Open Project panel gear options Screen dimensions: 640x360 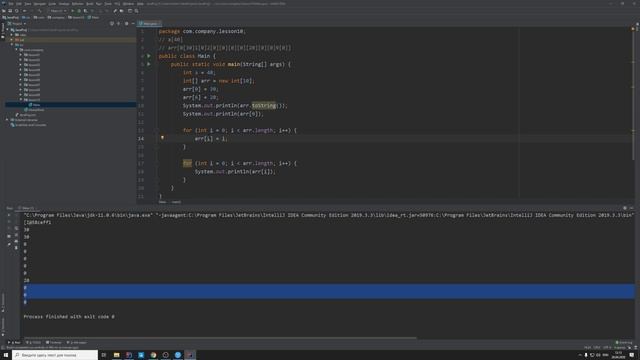click(x=127, y=24)
